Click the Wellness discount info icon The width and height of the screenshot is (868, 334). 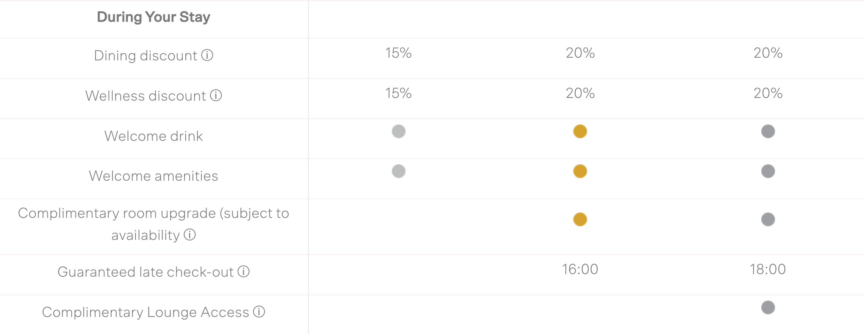[x=216, y=96]
